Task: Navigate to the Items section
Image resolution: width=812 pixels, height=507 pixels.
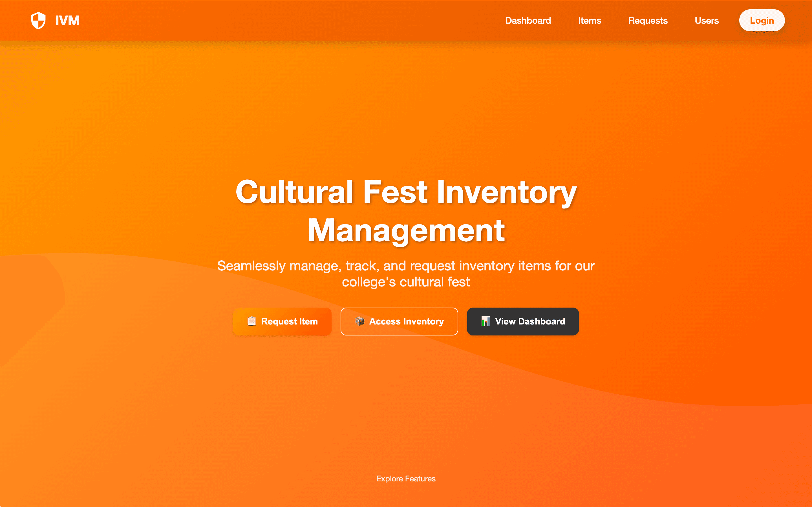Action: coord(590,21)
